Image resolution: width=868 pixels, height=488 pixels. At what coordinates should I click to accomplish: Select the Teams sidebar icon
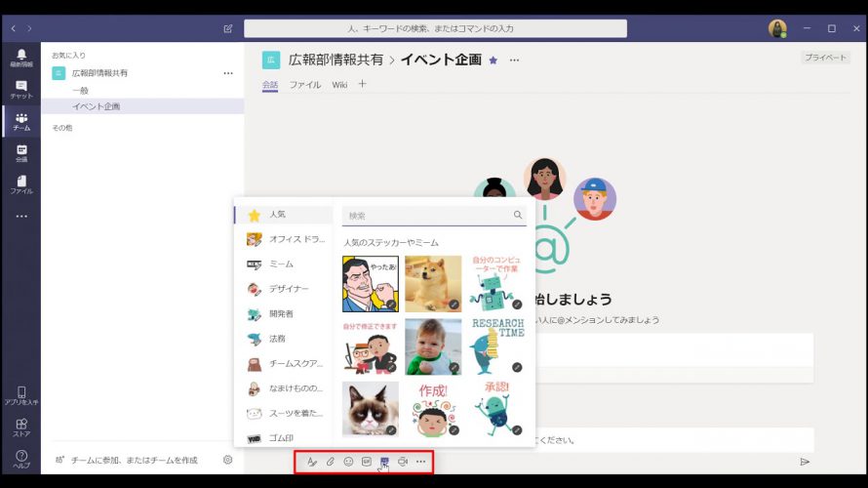[x=21, y=121]
